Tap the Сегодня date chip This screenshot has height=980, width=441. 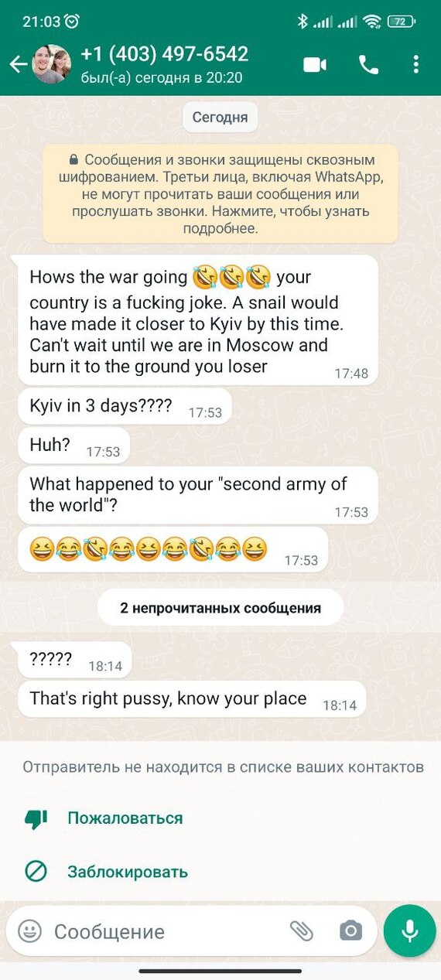point(220,118)
